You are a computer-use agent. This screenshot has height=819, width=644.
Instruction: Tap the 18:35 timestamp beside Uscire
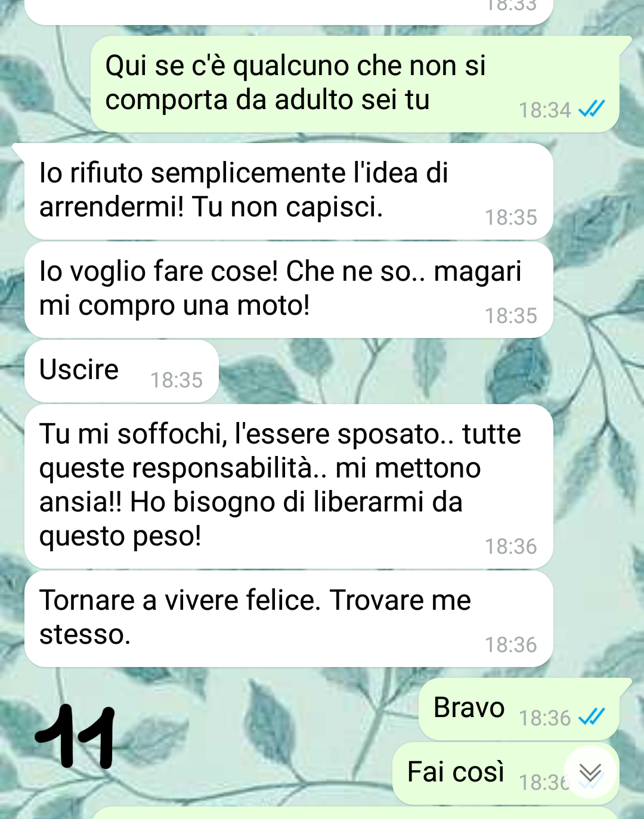click(x=177, y=380)
